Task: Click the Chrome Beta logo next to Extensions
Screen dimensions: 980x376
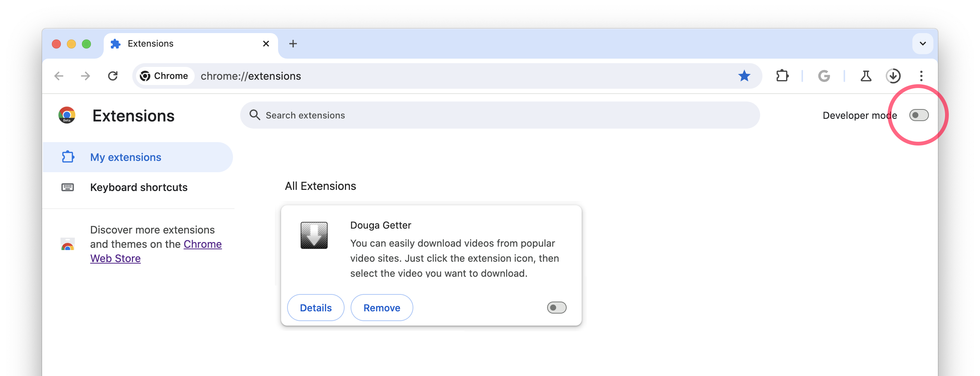Action: click(67, 115)
